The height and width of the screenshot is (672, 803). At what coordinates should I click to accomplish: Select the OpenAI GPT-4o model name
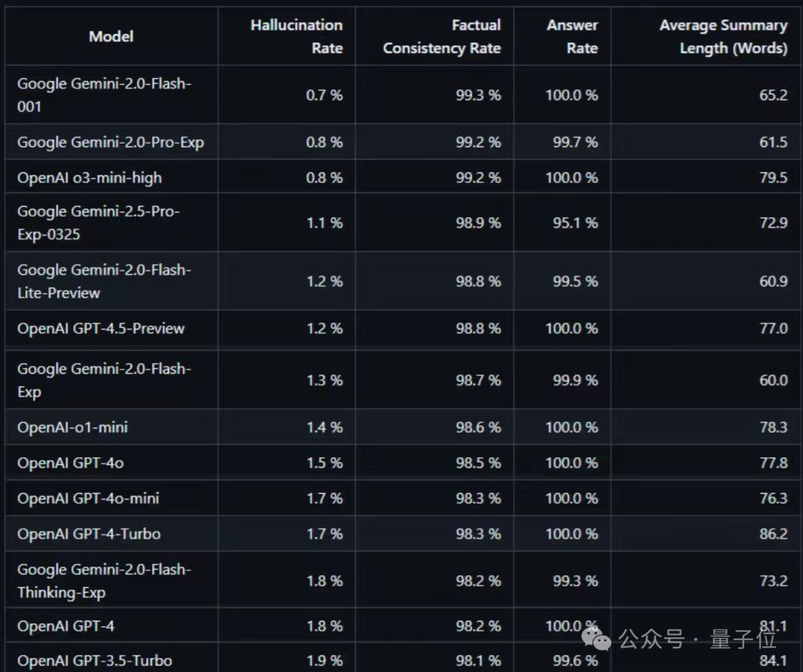point(71,463)
